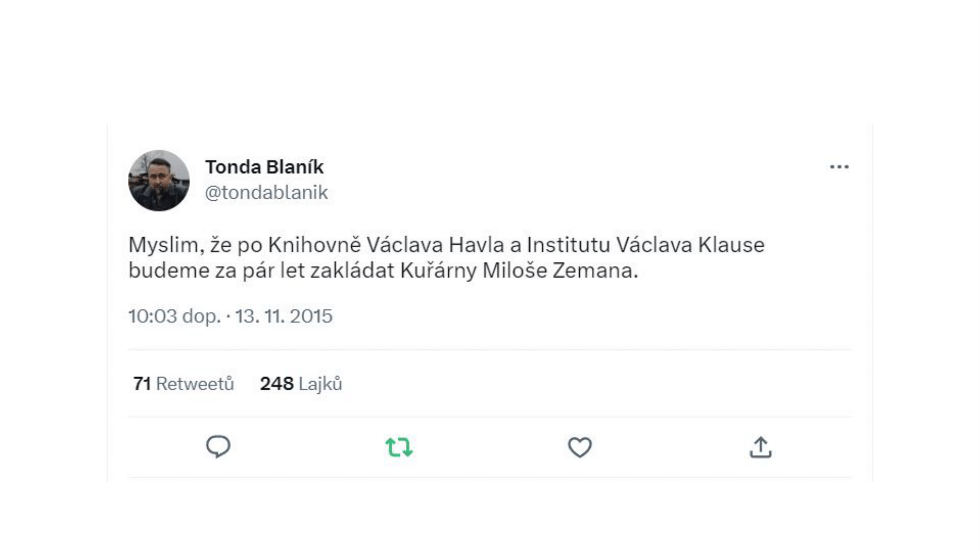The height and width of the screenshot is (551, 980).
Task: Select the word Lajků
Action: (320, 384)
